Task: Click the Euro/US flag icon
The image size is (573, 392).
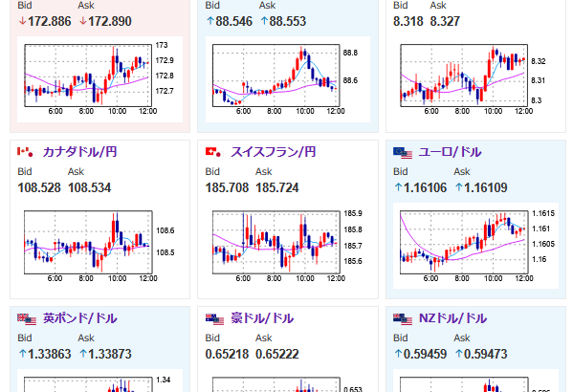Action: point(403,152)
